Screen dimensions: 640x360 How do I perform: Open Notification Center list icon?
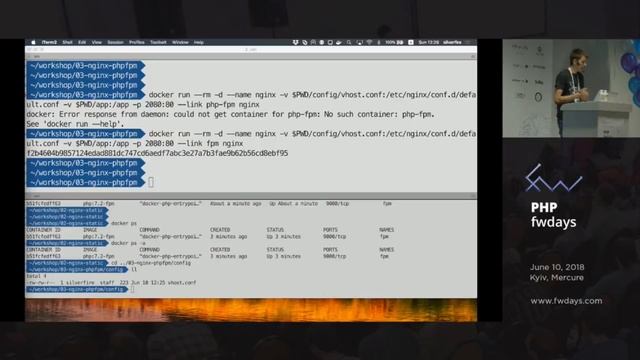(469, 42)
